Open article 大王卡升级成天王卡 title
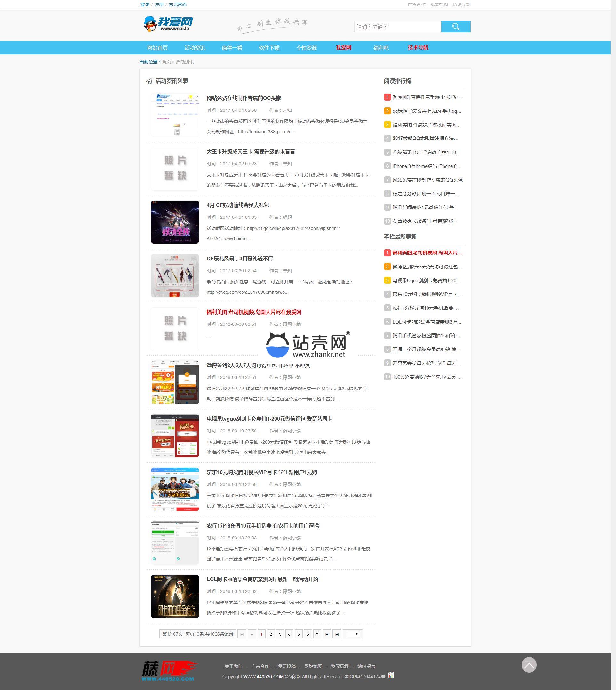The height and width of the screenshot is (690, 616). [x=251, y=152]
